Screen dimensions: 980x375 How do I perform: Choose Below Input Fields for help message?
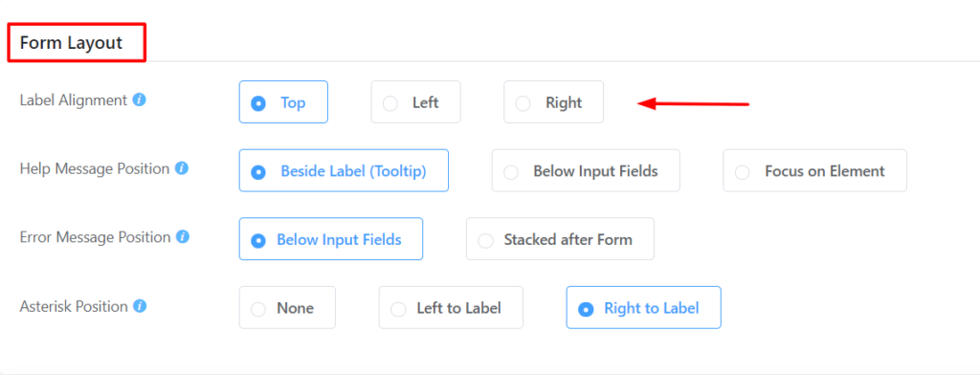pyautogui.click(x=586, y=170)
